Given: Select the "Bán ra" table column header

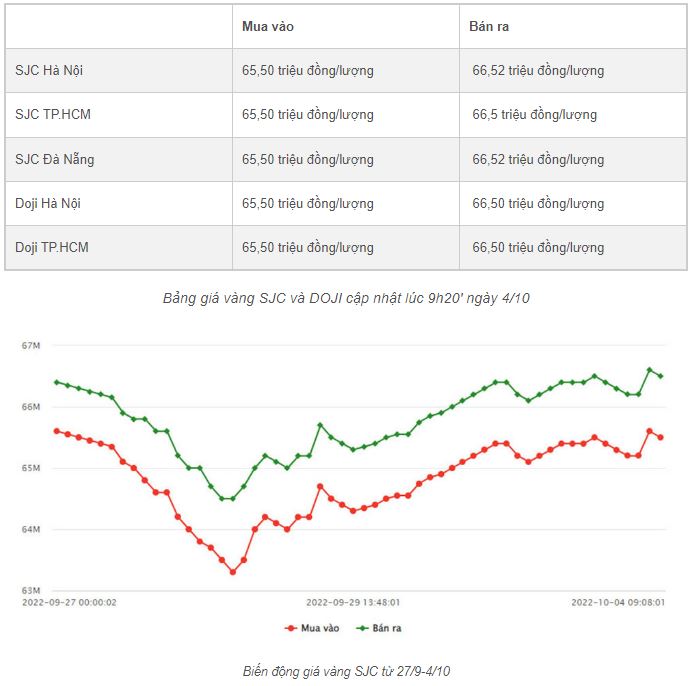Looking at the screenshot, I should pos(489,26).
